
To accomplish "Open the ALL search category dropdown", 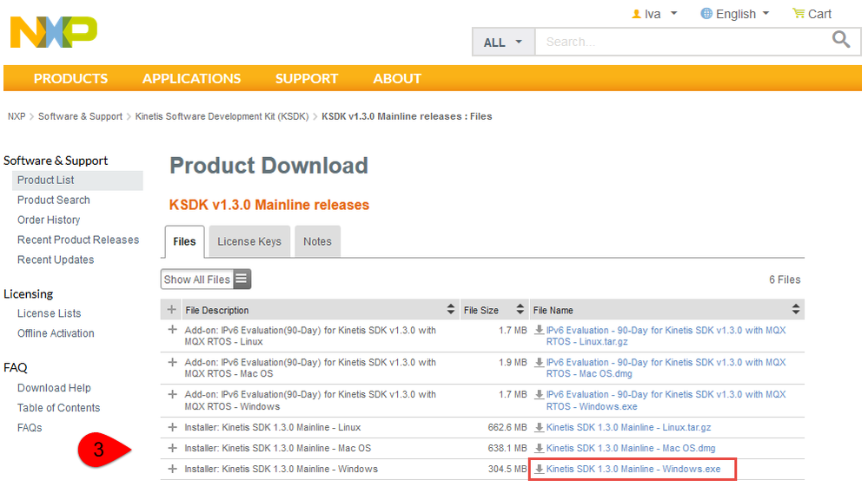I will pos(503,42).
